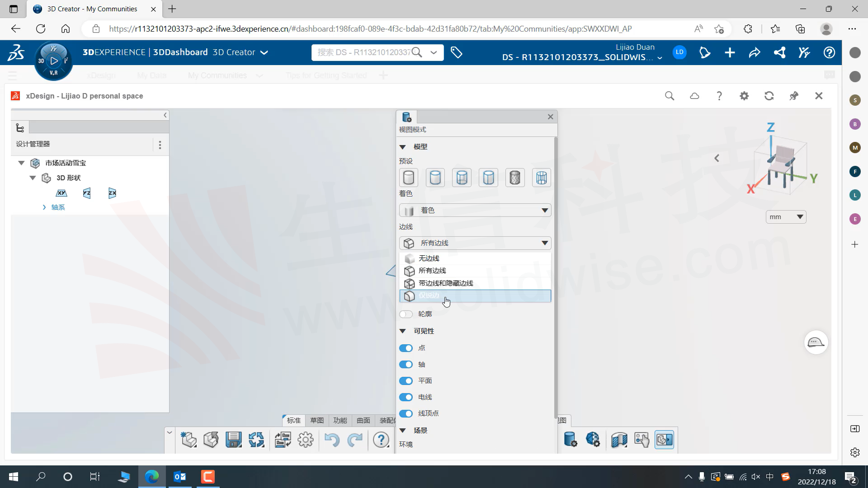Open toolbar settings gear icon
The height and width of the screenshot is (488, 868).
(x=306, y=440)
